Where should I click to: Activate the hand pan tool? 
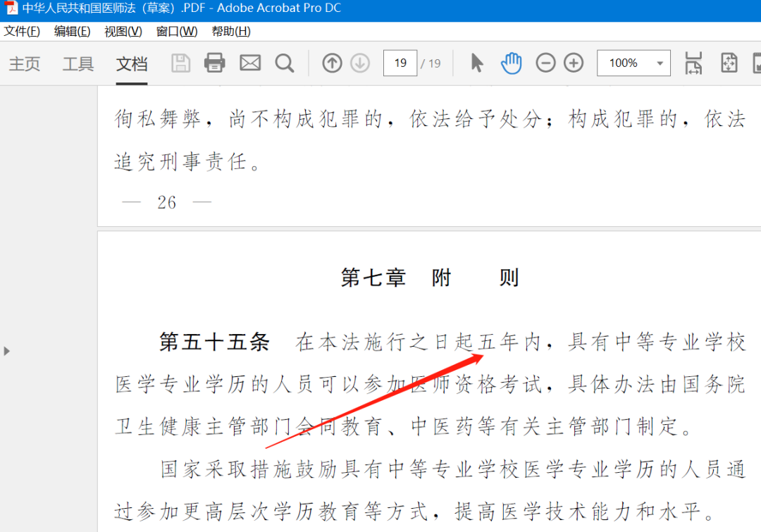511,63
